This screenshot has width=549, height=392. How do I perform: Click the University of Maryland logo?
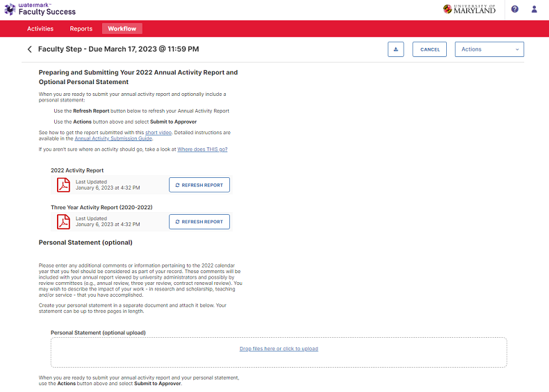click(x=470, y=9)
